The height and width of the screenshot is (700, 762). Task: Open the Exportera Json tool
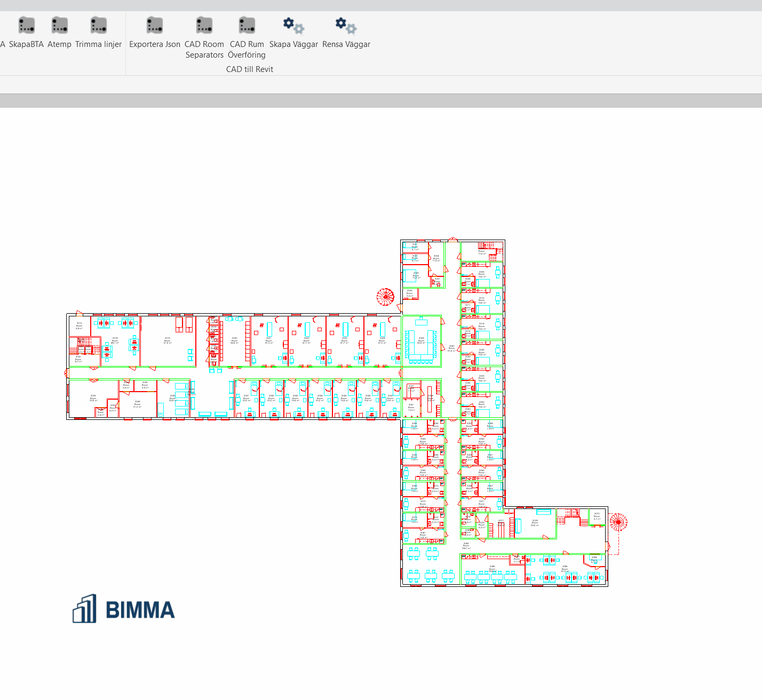tap(154, 25)
